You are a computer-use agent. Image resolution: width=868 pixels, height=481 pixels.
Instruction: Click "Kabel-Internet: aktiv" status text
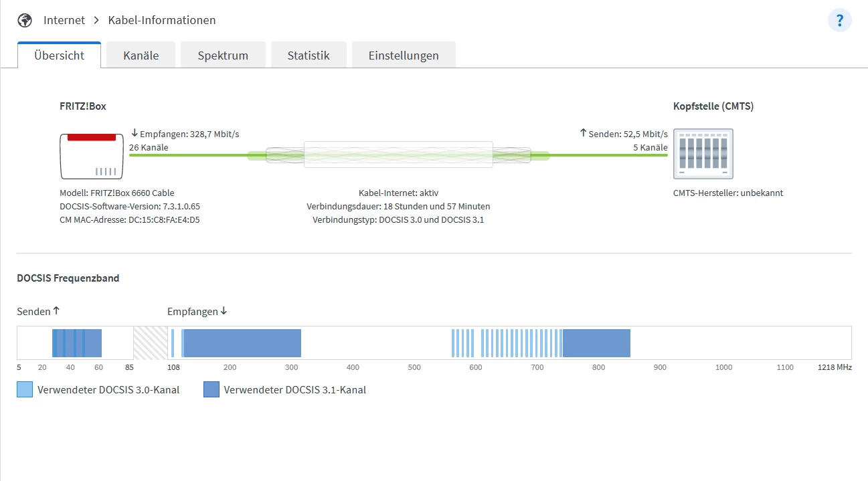[x=398, y=193]
